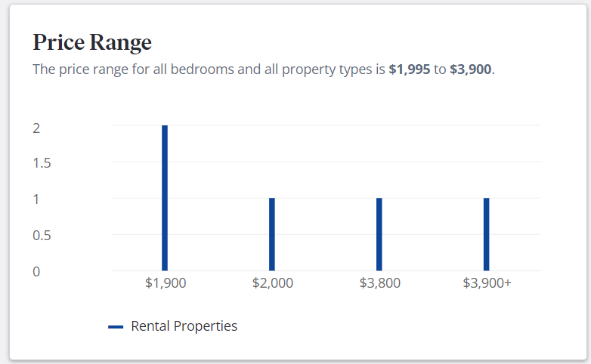Click the Rental Properties legend text
The image size is (591, 364).
click(x=184, y=326)
